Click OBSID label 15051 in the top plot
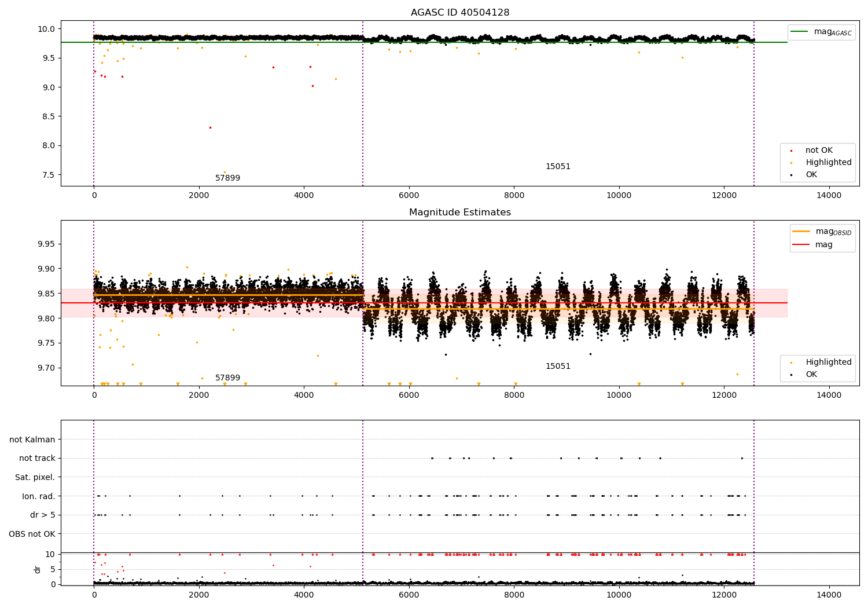Image resolution: width=868 pixels, height=608 pixels. pyautogui.click(x=558, y=167)
